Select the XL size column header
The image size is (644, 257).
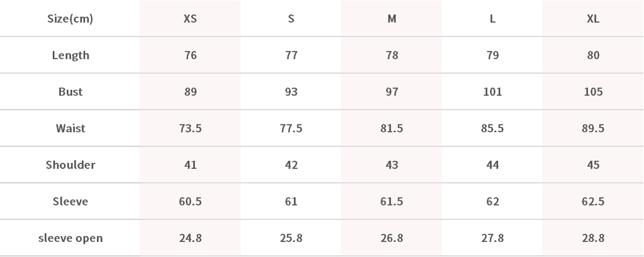pos(592,19)
